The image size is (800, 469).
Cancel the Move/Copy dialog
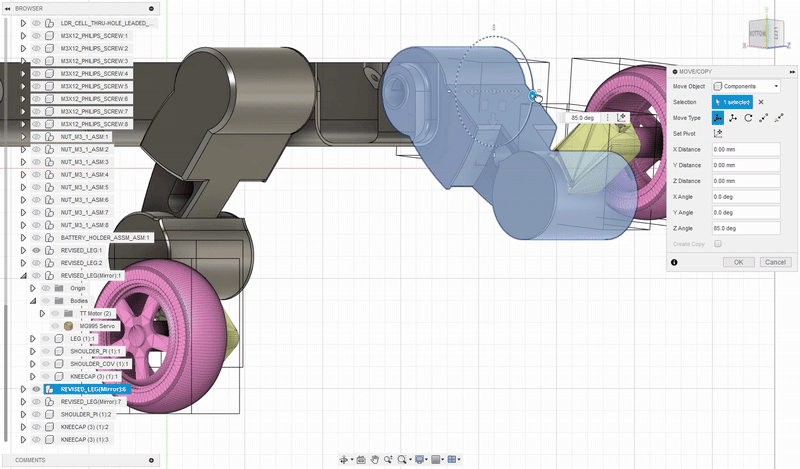pyautogui.click(x=776, y=262)
